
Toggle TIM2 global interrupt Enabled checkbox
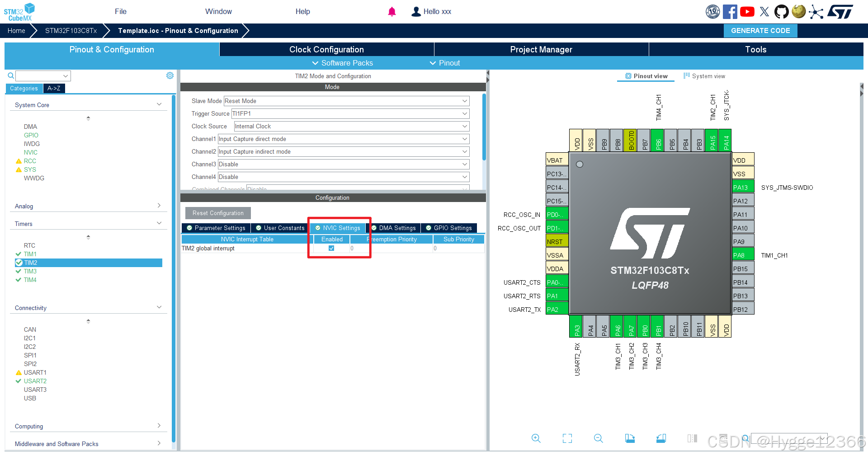point(331,248)
